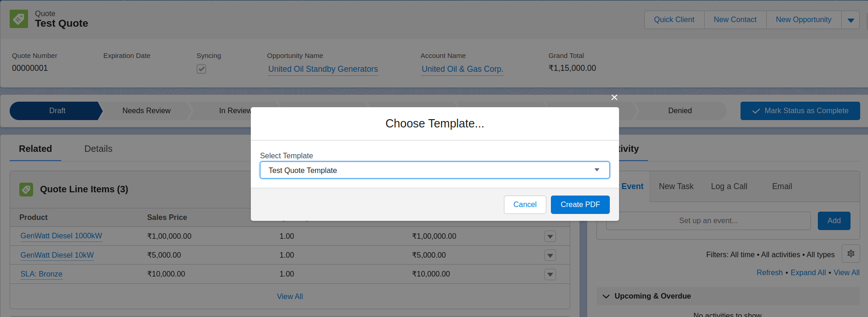
Task: Click the New Opportunity button
Action: coord(804,20)
